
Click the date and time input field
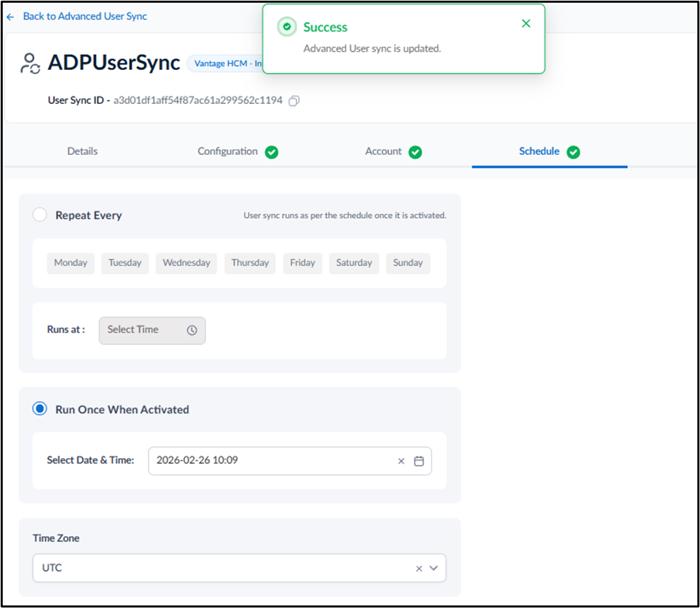(290, 461)
